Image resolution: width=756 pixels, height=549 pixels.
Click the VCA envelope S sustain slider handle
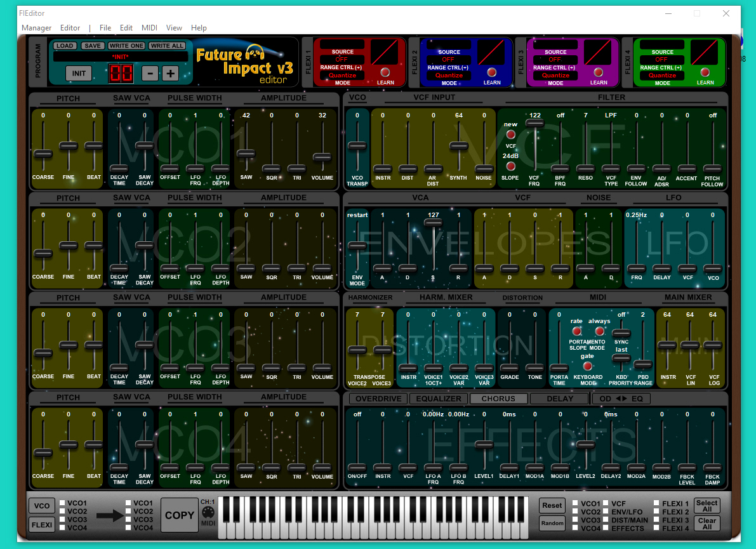click(x=433, y=223)
